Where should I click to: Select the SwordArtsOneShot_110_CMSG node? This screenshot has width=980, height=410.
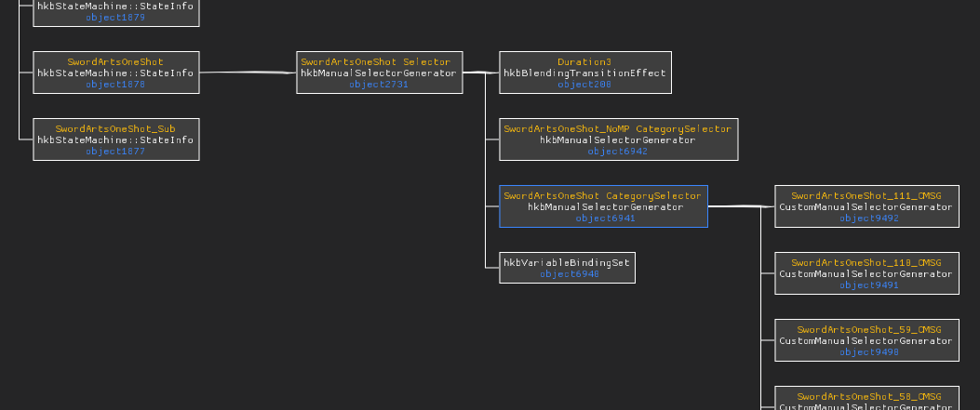tap(866, 273)
